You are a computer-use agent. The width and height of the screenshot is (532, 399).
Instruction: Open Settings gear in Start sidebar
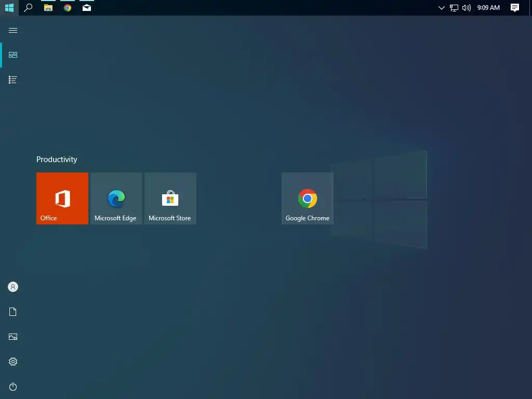pyautogui.click(x=13, y=362)
